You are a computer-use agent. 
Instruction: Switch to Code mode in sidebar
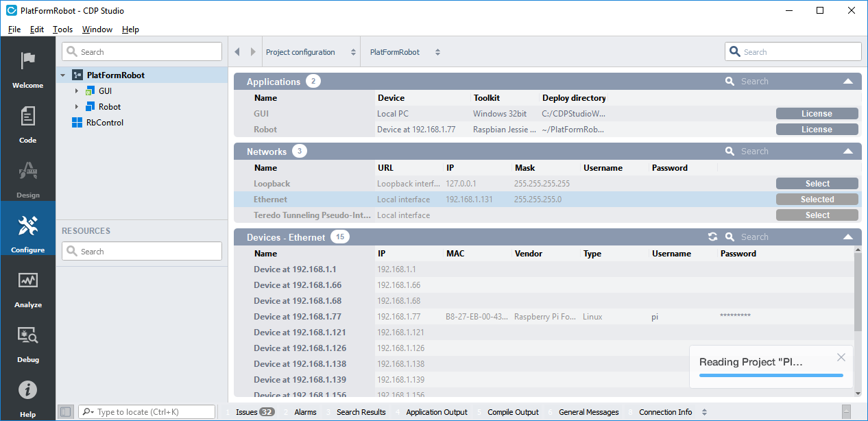pos(27,116)
